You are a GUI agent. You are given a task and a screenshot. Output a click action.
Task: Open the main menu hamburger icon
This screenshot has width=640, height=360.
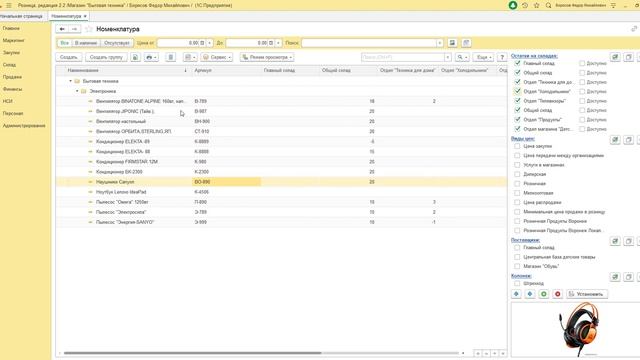(x=9, y=5)
